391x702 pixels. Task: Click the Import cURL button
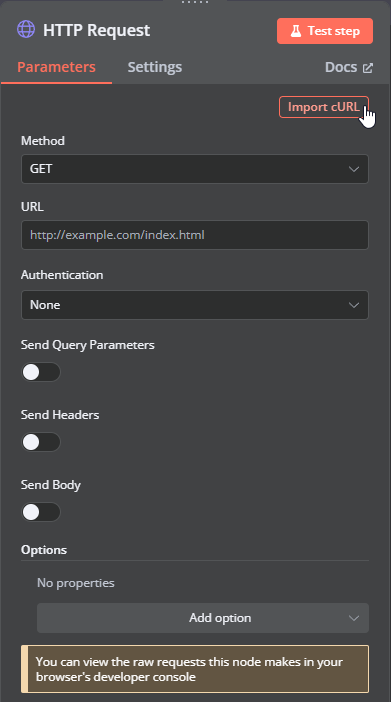click(x=324, y=107)
